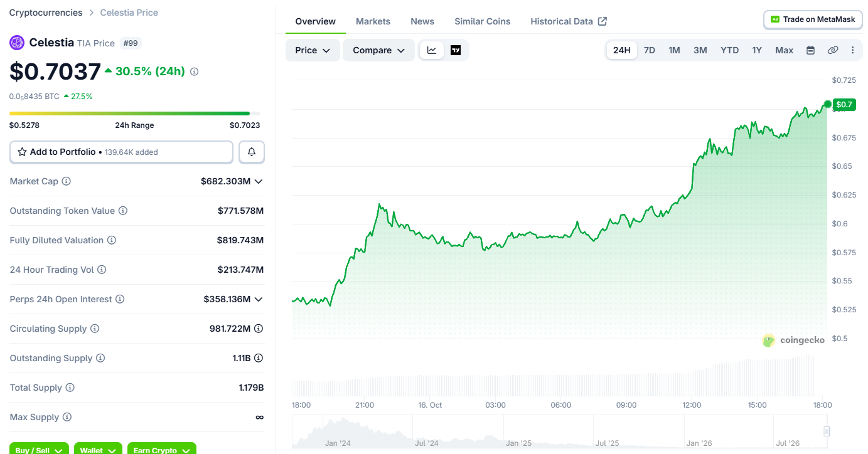Screen dimensions: 868x454
Task: Open the Buy / Sell dropdown
Action: pyautogui.click(x=39, y=448)
